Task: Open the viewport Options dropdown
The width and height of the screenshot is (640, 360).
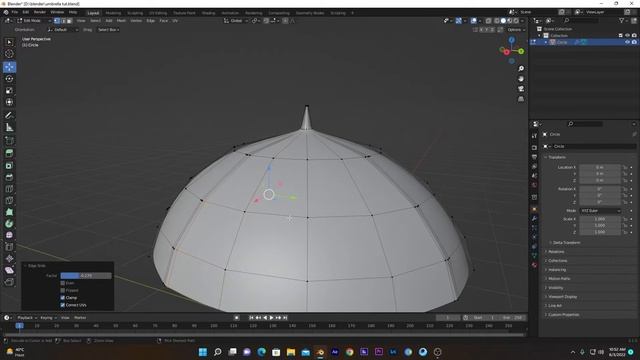Action: click(x=516, y=30)
